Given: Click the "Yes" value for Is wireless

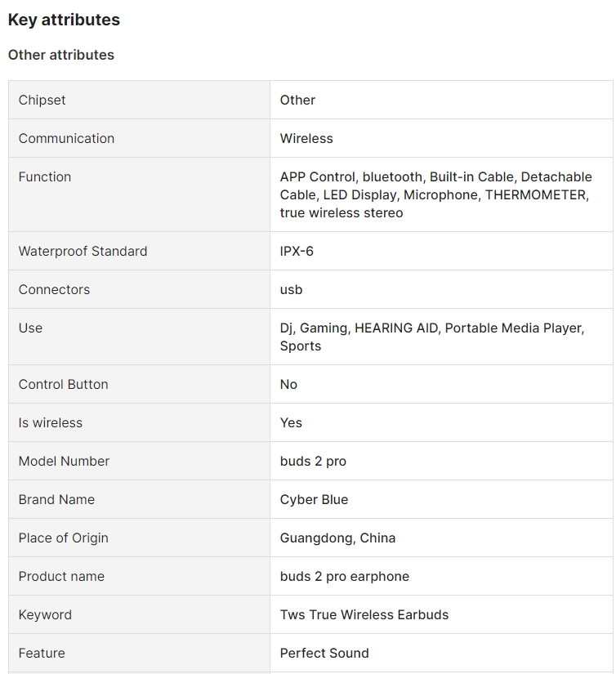Looking at the screenshot, I should pyautogui.click(x=291, y=422).
